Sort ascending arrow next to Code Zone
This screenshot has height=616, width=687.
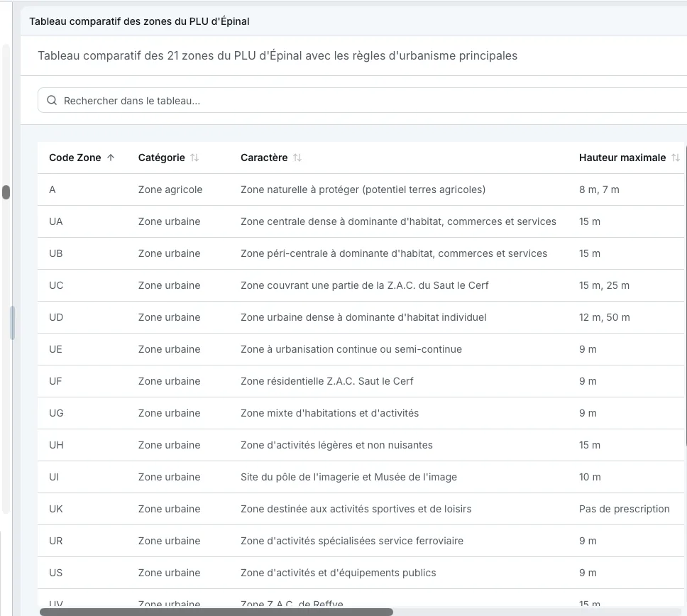(x=111, y=158)
